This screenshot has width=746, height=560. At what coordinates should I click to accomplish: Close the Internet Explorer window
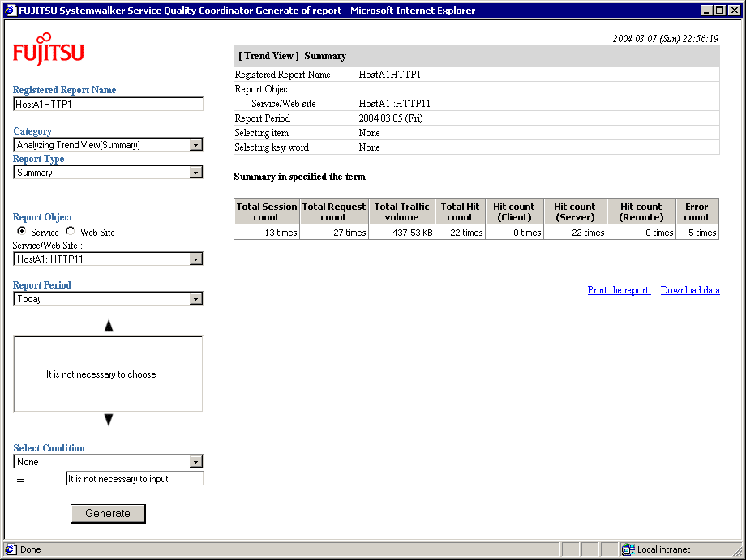735,11
